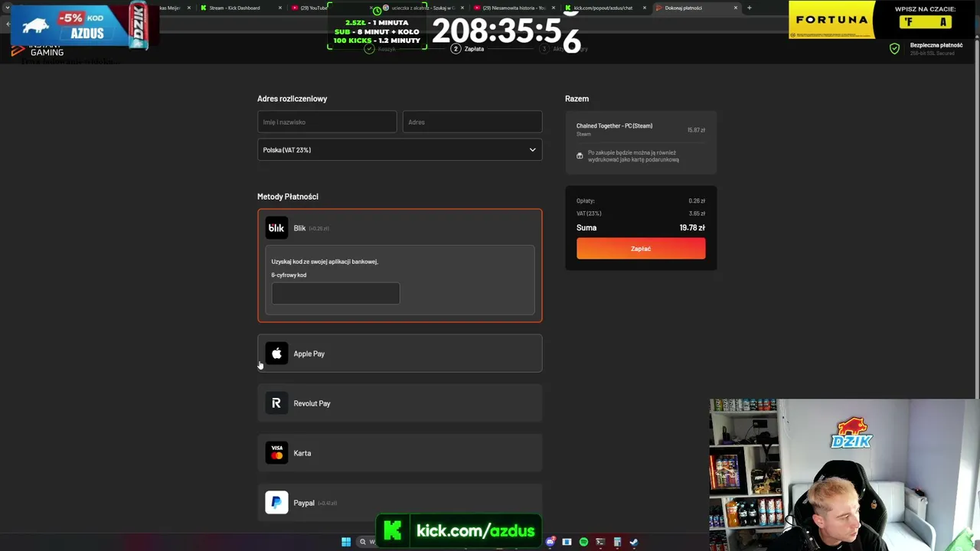Open Steam from the taskbar
This screenshot has height=551, width=980.
click(x=634, y=542)
